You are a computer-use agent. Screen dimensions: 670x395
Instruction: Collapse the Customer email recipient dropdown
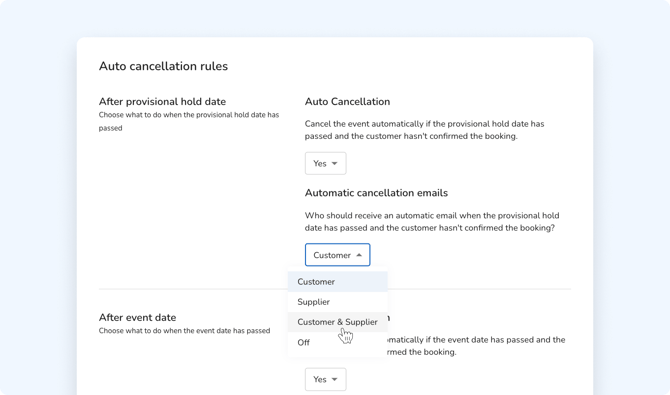pyautogui.click(x=337, y=255)
